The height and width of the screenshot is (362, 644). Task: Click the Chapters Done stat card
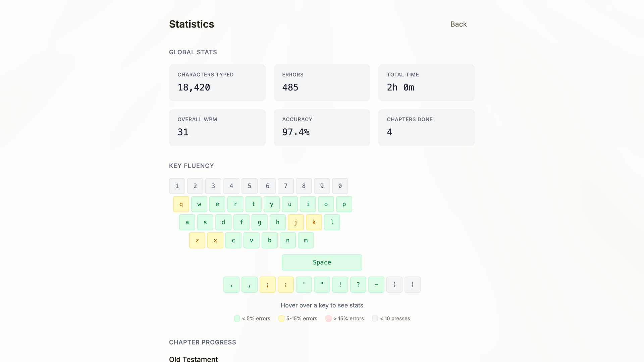pyautogui.click(x=427, y=127)
